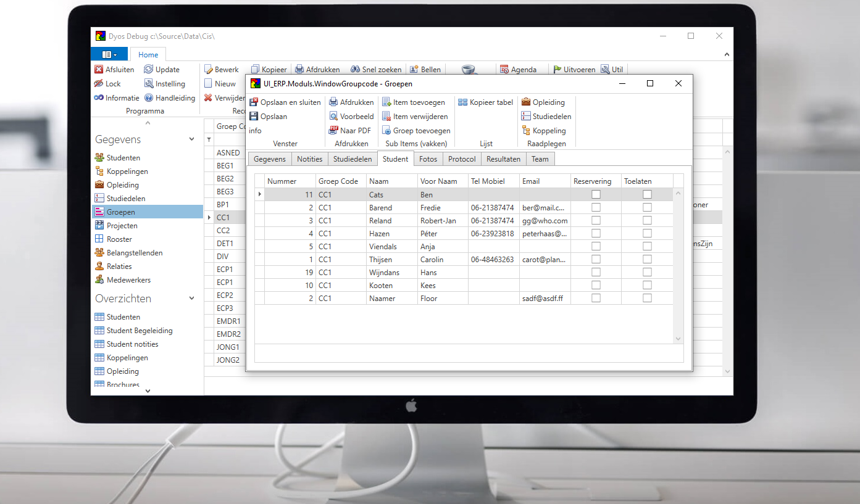Open Koppeling under Raadplegen
This screenshot has width=860, height=504.
click(x=526, y=131)
